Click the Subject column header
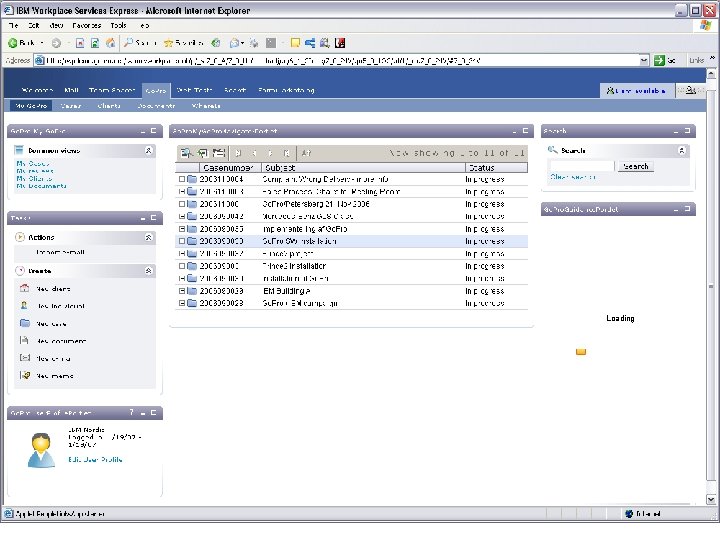This screenshot has height=540, width=720. (363, 168)
